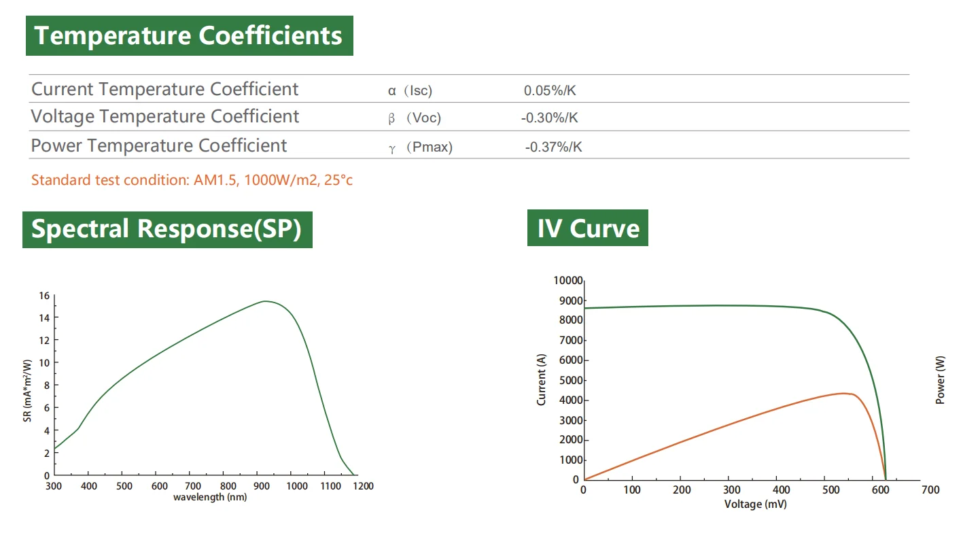Click the Spectral Response(SP) heading banner
Viewport: 980px width, 548px height.
pyautogui.click(x=167, y=229)
